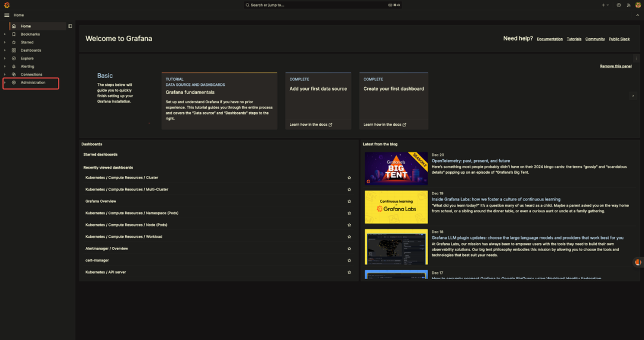Click the user profile avatar
This screenshot has width=644, height=340.
(637, 5)
